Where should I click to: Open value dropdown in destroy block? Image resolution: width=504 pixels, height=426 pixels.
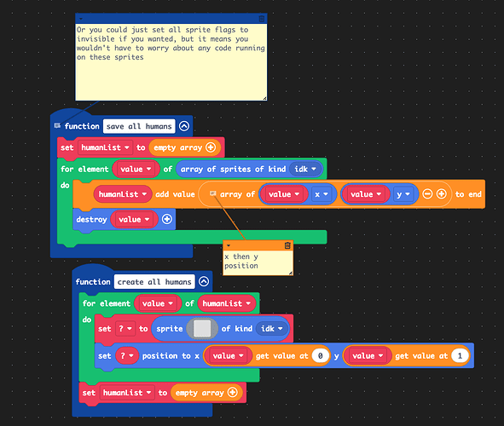134,220
